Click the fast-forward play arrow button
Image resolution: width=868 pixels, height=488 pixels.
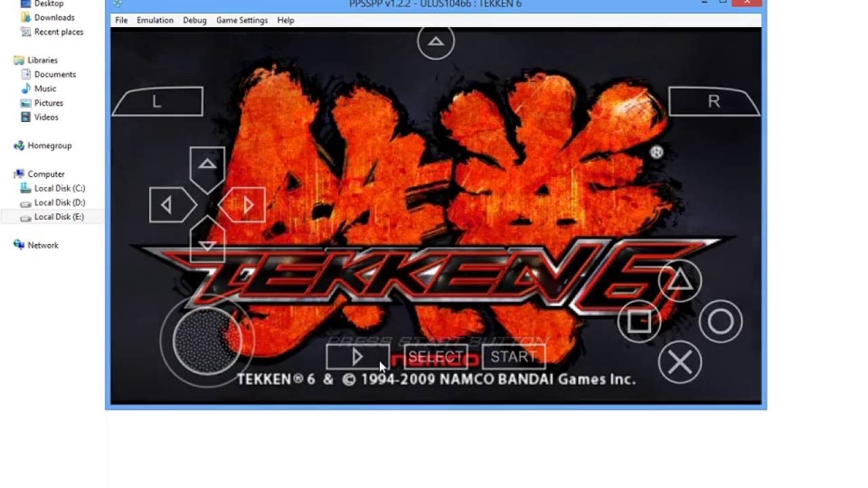click(357, 357)
